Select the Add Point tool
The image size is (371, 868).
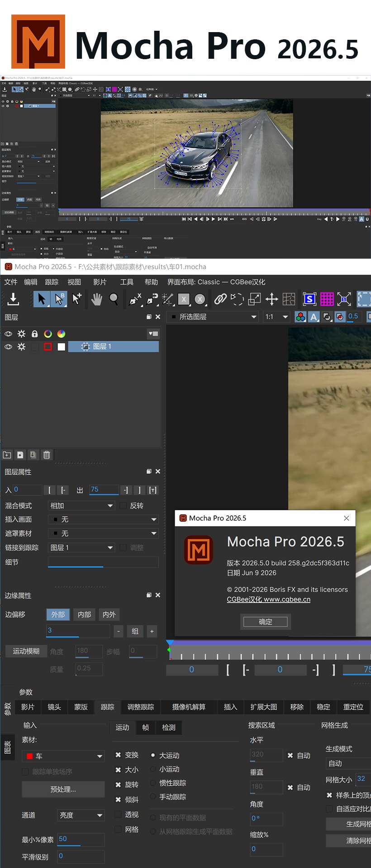(77, 299)
